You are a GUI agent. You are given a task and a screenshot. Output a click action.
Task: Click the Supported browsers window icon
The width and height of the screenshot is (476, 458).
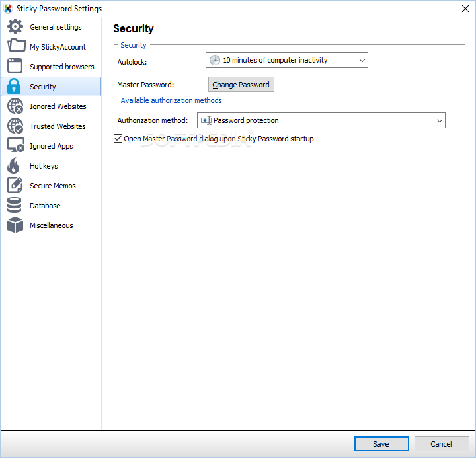pyautogui.click(x=15, y=66)
